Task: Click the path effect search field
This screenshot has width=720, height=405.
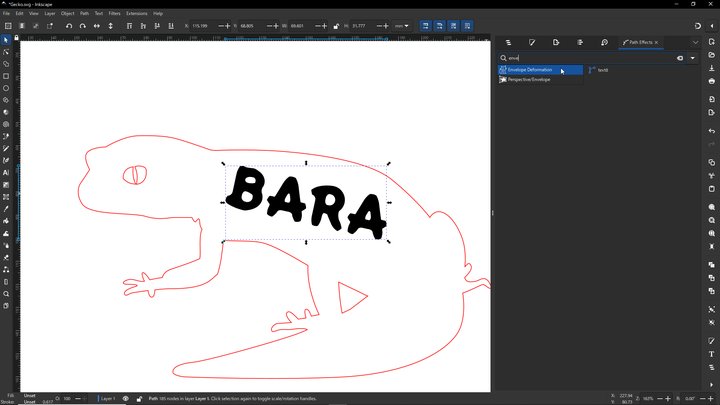Action: point(590,58)
